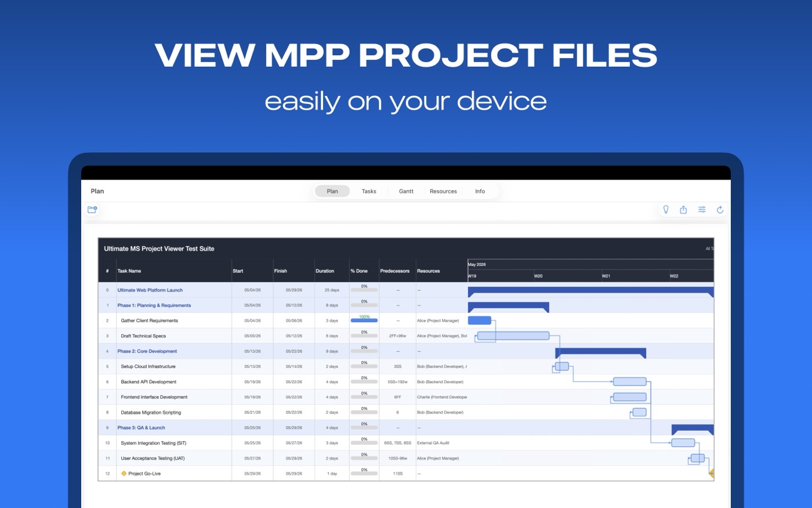The width and height of the screenshot is (812, 508).
Task: Select Draft Technical Specs task
Action: tap(143, 336)
